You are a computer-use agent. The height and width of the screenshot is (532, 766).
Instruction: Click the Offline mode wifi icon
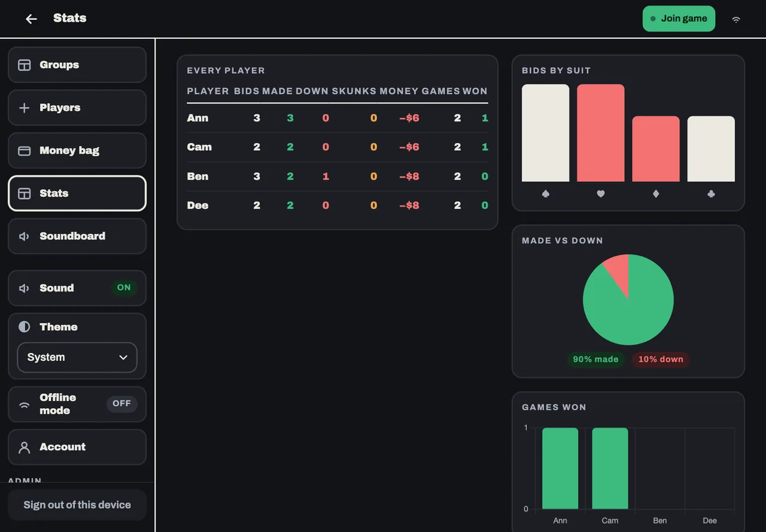tap(25, 405)
